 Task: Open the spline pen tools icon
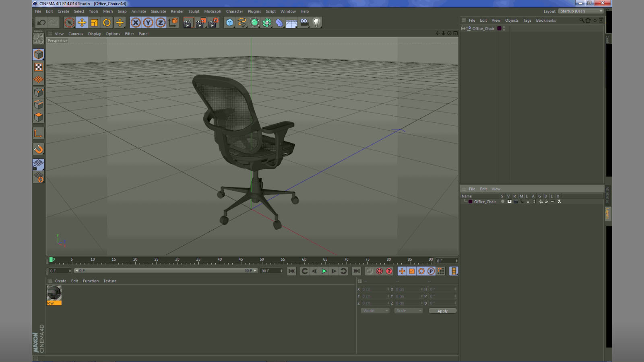point(242,23)
